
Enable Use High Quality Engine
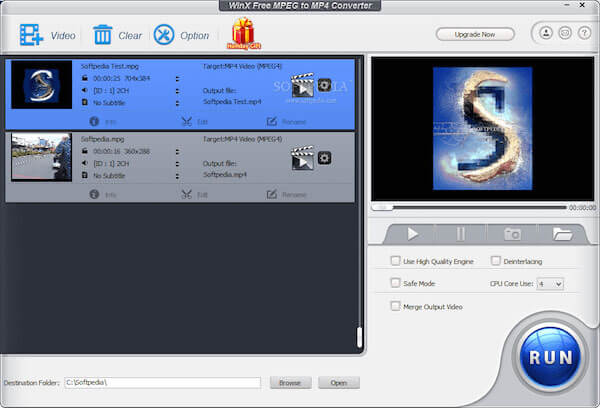tap(395, 261)
